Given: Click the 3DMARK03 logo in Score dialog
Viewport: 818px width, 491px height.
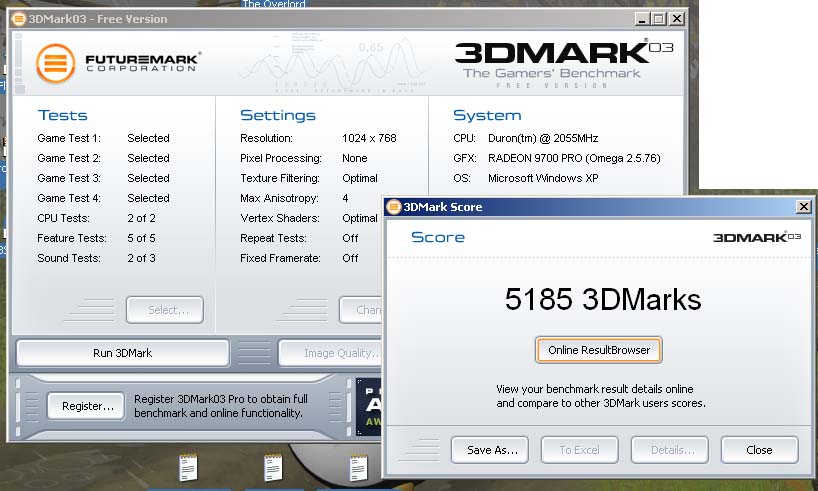Looking at the screenshot, I should pyautogui.click(x=756, y=237).
